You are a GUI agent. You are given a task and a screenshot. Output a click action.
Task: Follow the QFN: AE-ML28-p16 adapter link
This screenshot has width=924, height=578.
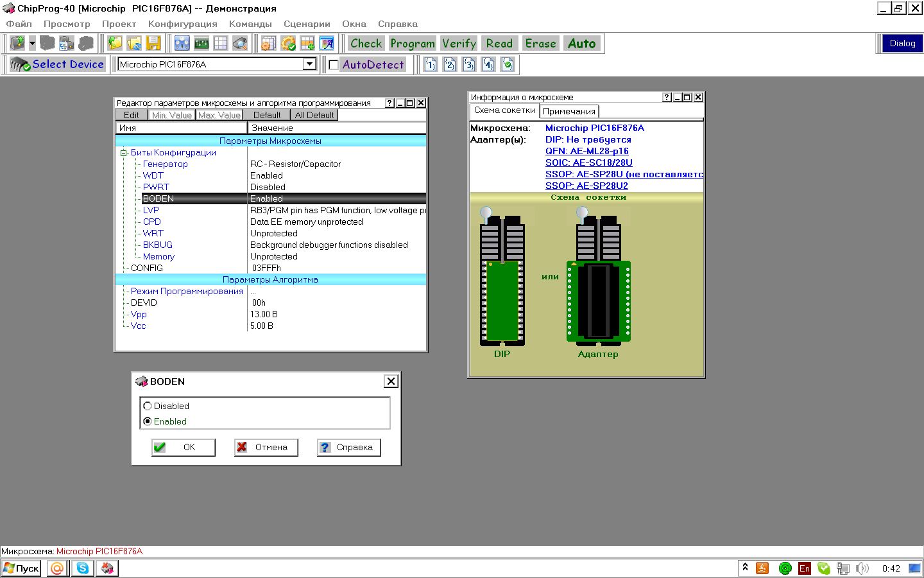click(586, 151)
